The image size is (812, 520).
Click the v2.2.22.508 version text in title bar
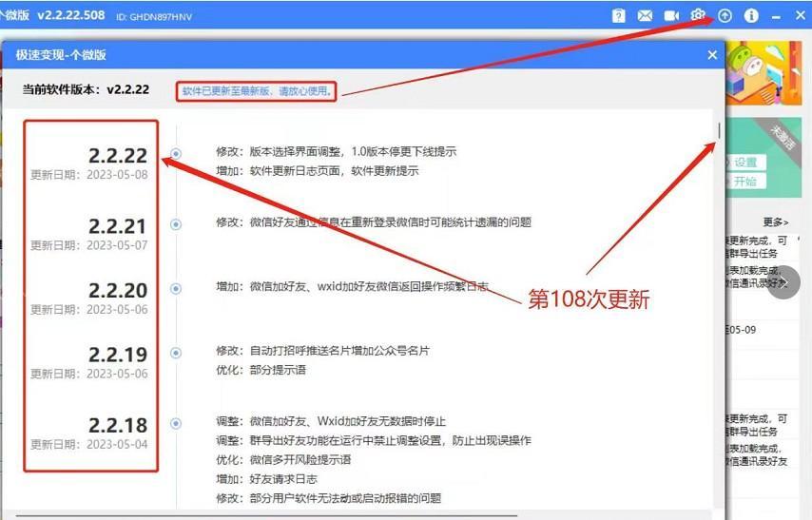pos(71,15)
